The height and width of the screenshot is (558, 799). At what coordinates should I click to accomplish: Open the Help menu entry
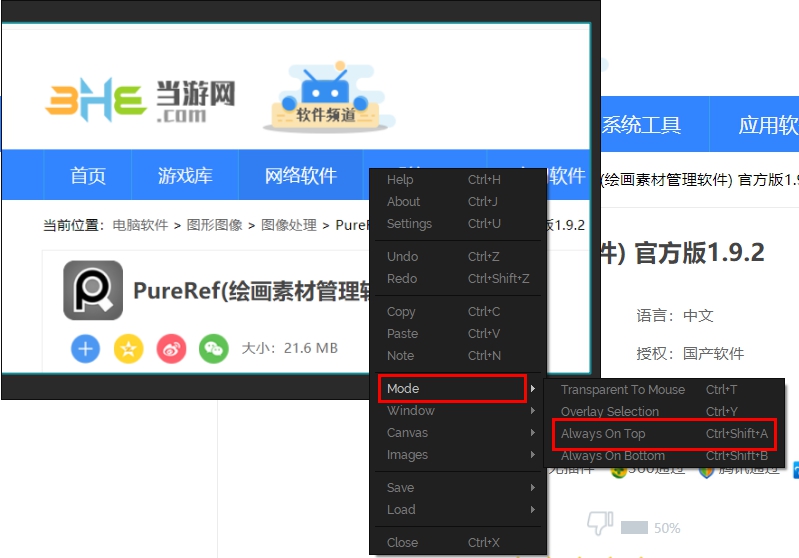click(x=458, y=179)
